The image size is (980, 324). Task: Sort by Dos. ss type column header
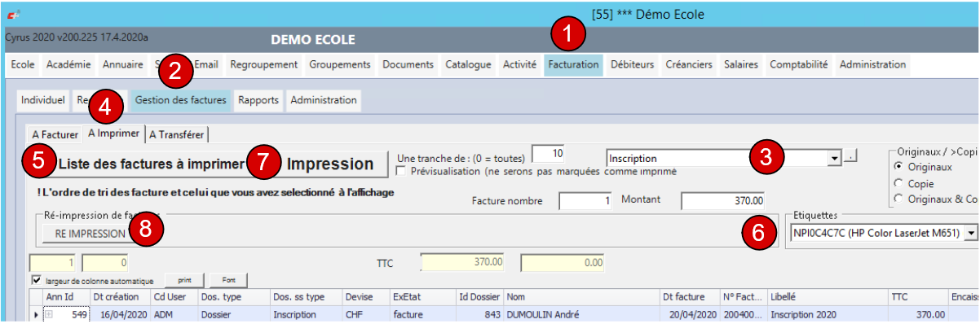coord(306,297)
